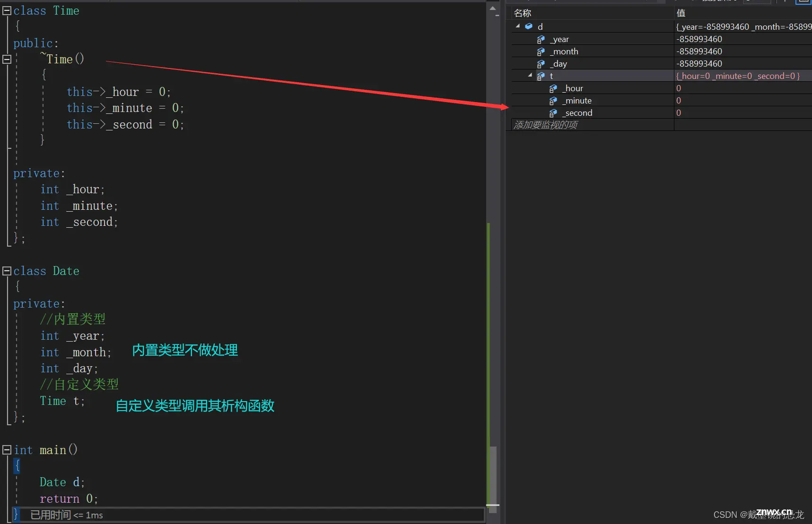Click the line 'this->_second = 0;'
812x524 pixels.
click(x=125, y=124)
